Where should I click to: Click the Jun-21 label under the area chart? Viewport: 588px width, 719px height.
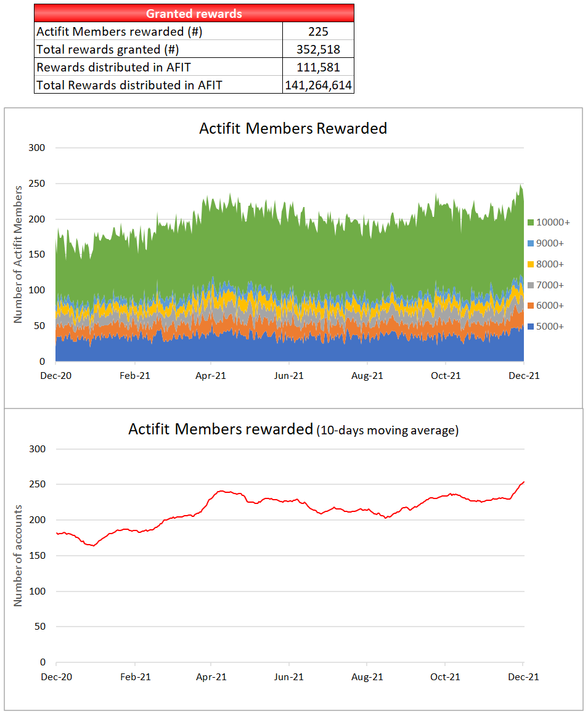pos(288,376)
